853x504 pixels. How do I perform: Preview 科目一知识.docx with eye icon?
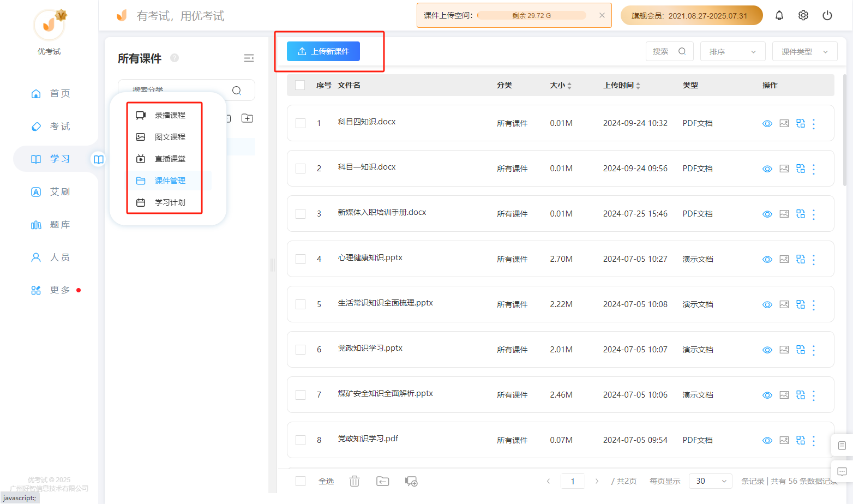(x=767, y=169)
